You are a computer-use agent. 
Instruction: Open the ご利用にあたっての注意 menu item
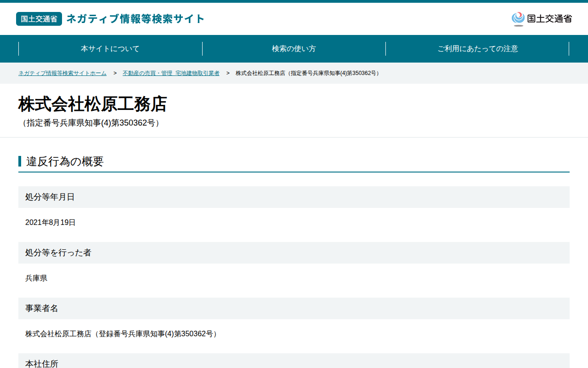(x=478, y=49)
